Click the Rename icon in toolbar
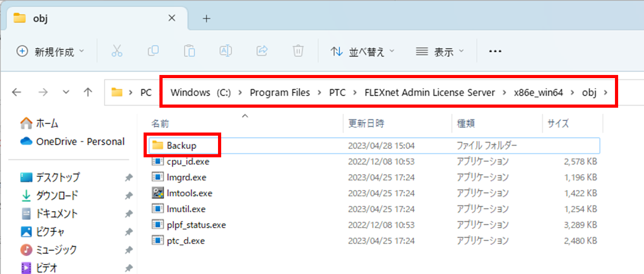 coord(225,51)
